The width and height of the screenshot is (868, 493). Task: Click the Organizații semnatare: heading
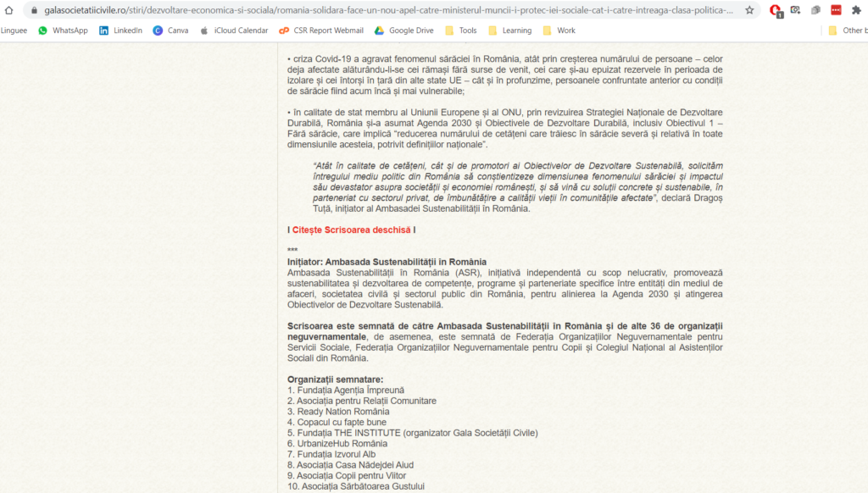pos(335,379)
